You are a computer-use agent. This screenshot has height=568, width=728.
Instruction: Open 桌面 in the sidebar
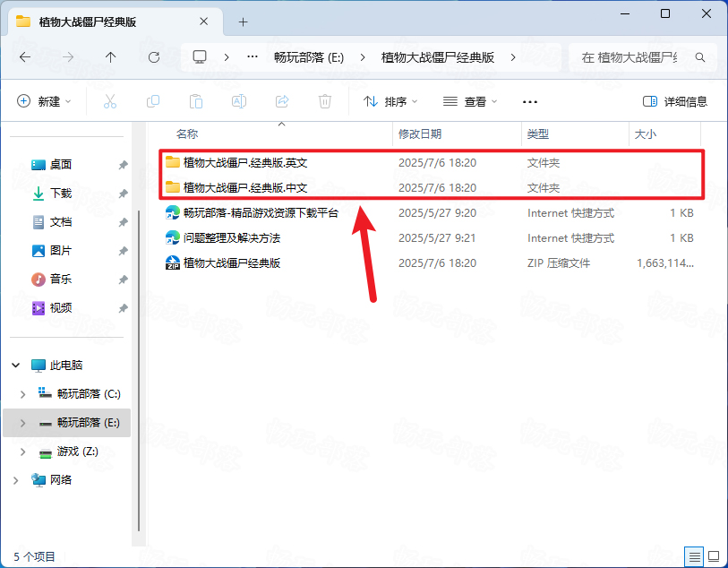[x=60, y=165]
